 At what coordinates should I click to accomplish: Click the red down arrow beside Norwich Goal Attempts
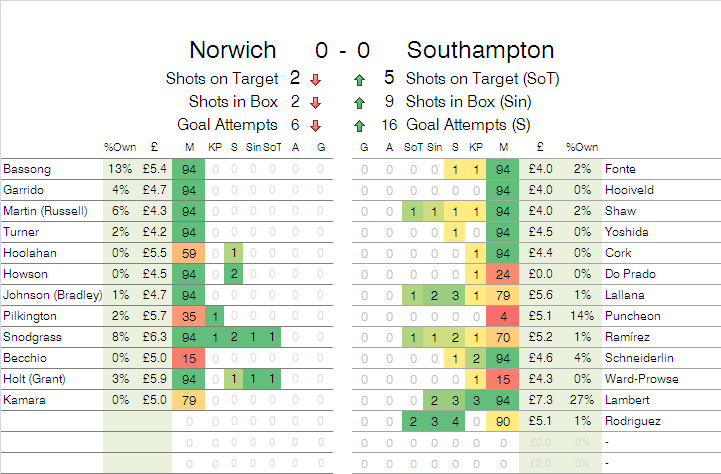315,125
